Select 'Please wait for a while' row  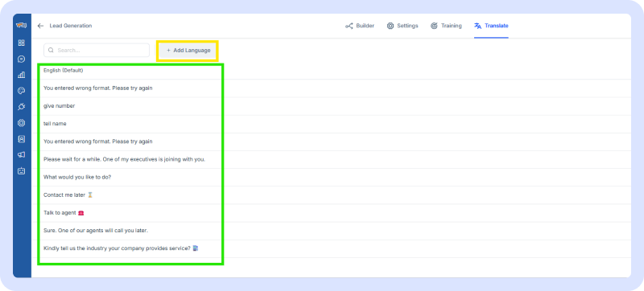click(331, 159)
